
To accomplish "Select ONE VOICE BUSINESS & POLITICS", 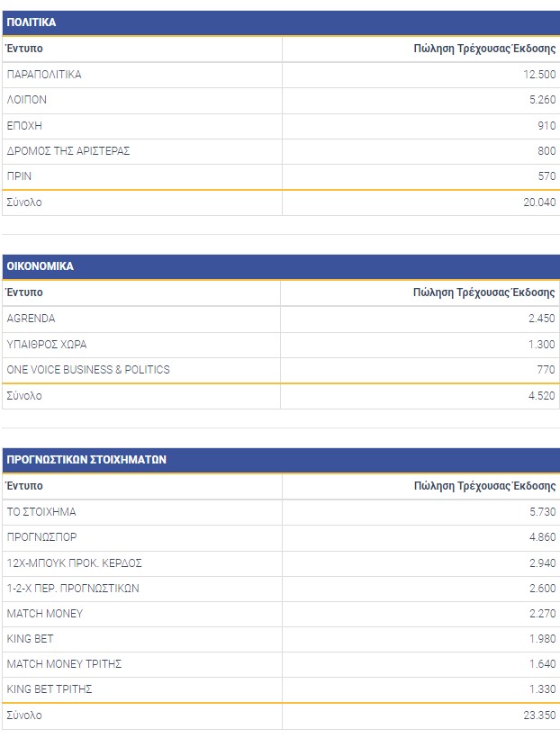I will click(88, 370).
